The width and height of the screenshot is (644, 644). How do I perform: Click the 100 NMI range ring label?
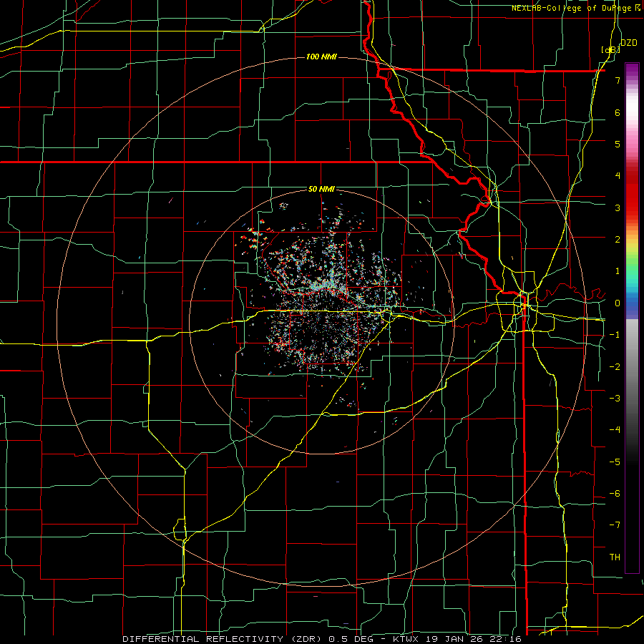coord(321,57)
